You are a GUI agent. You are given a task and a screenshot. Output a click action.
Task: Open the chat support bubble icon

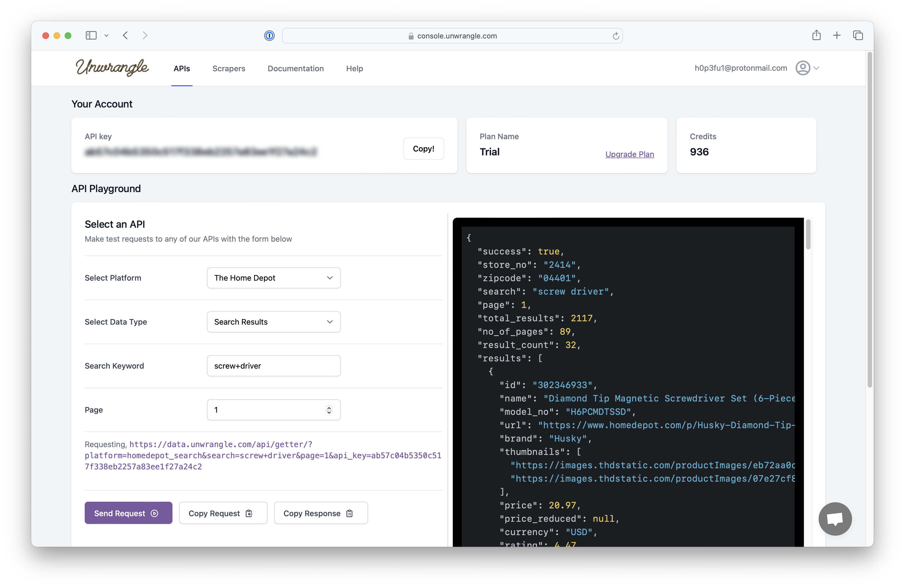[835, 518]
